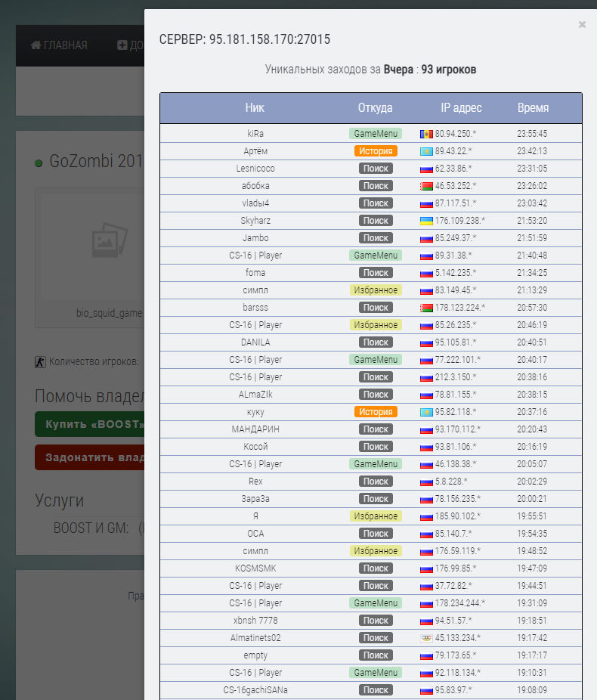Click the map placeholder image thumbnail
597x700 pixels.
(x=110, y=240)
